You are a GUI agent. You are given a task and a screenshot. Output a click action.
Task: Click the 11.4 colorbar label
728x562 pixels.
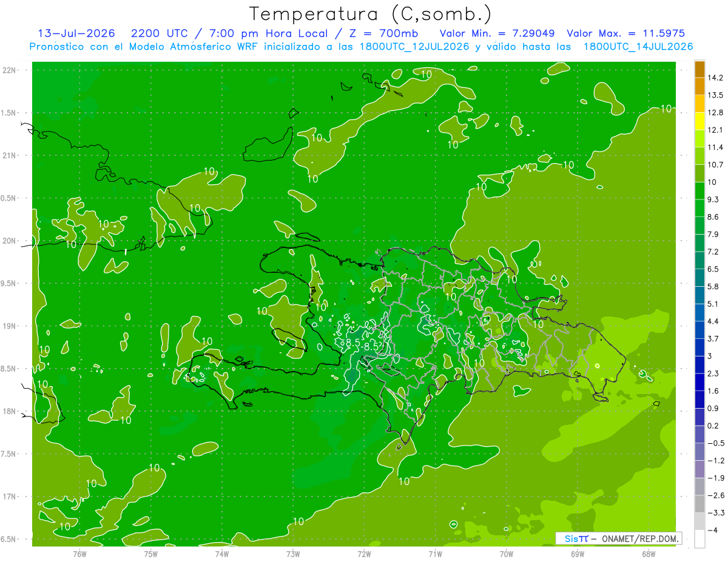tap(715, 147)
